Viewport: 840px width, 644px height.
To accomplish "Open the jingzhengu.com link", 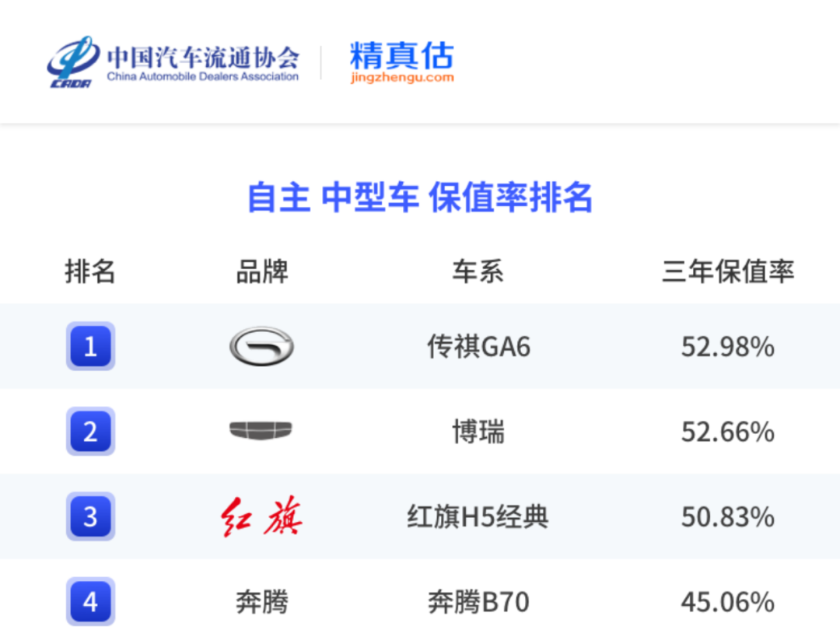I will coord(401,78).
